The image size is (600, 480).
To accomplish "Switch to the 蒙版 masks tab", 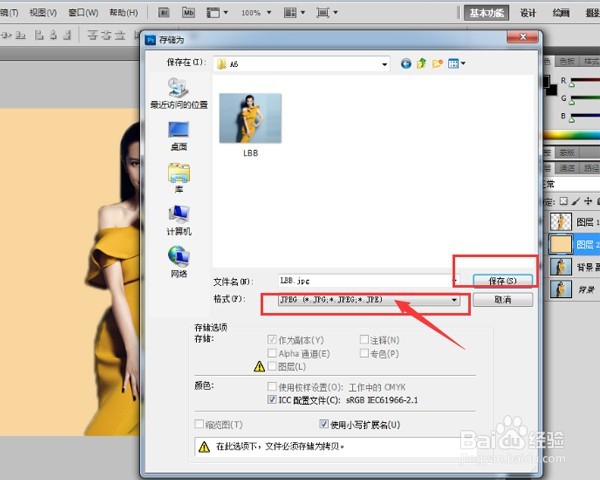I will click(x=567, y=152).
